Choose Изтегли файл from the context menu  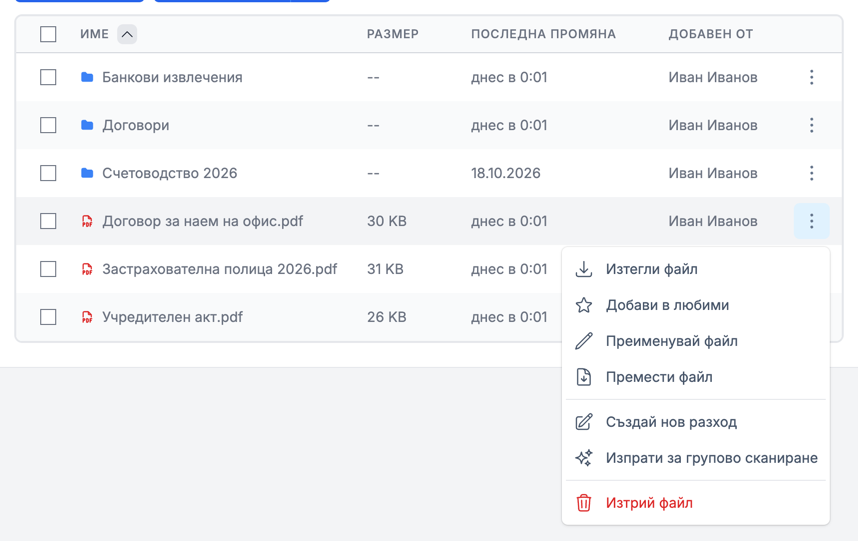[695, 269]
